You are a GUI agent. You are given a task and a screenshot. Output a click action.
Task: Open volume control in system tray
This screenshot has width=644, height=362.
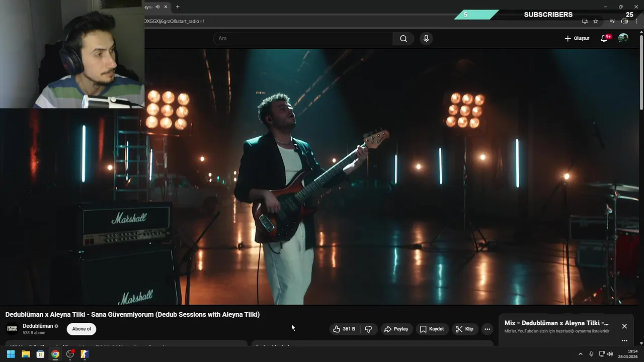pos(610,354)
